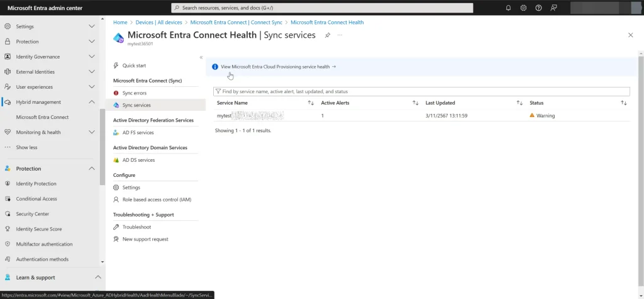Image resolution: width=644 pixels, height=299 pixels.
Task: Open Microsoft Entra Connect | Connect Sync breadcrumb
Action: 236,22
